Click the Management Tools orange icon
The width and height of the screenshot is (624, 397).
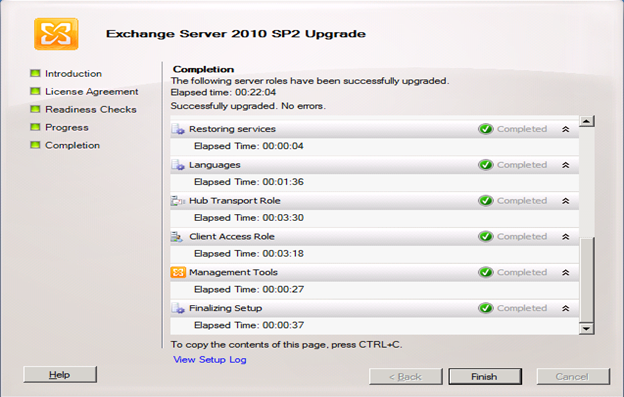click(178, 272)
